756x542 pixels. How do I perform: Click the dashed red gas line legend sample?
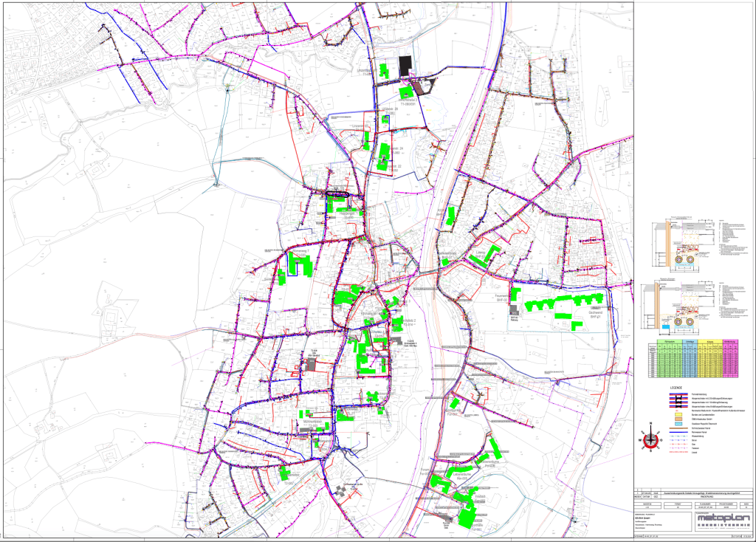678,444
